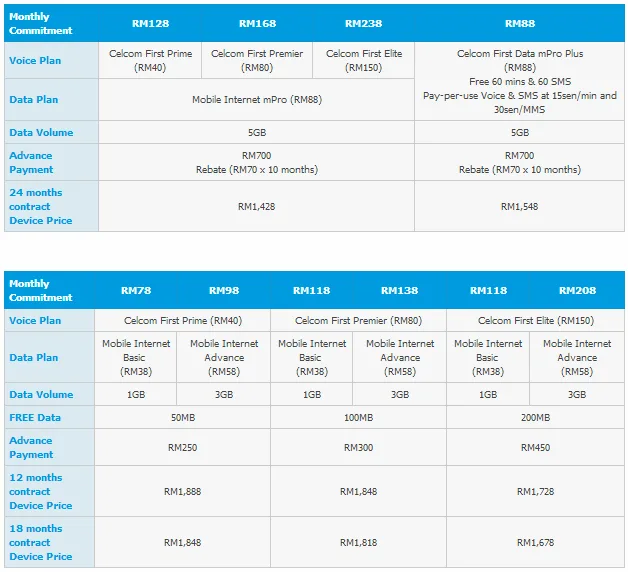Screen dimensions: 628x572
Task: Click Mobile Internet Advance (RM58) under RM98
Action: point(224,357)
